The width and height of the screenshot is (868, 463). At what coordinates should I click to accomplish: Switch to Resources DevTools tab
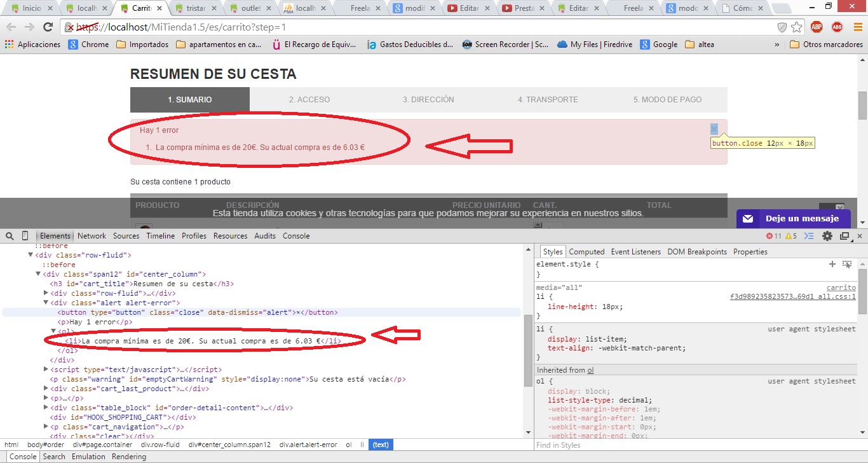pyautogui.click(x=230, y=236)
